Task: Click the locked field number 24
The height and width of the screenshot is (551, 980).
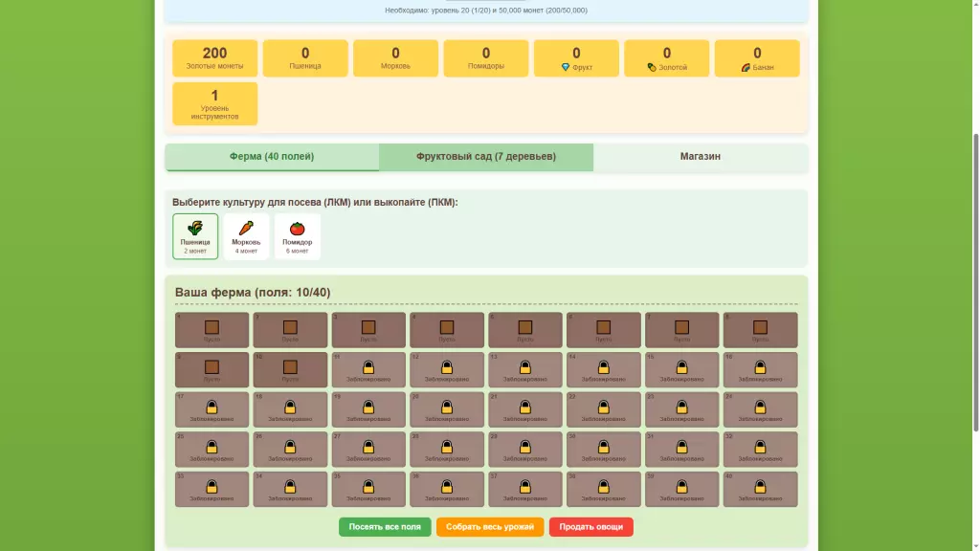Action: (x=760, y=409)
